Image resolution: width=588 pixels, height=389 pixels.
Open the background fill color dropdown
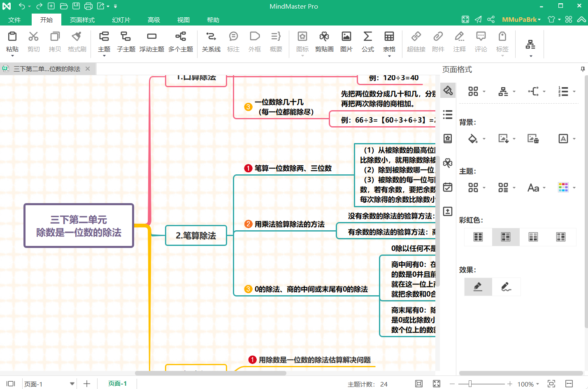(x=484, y=139)
